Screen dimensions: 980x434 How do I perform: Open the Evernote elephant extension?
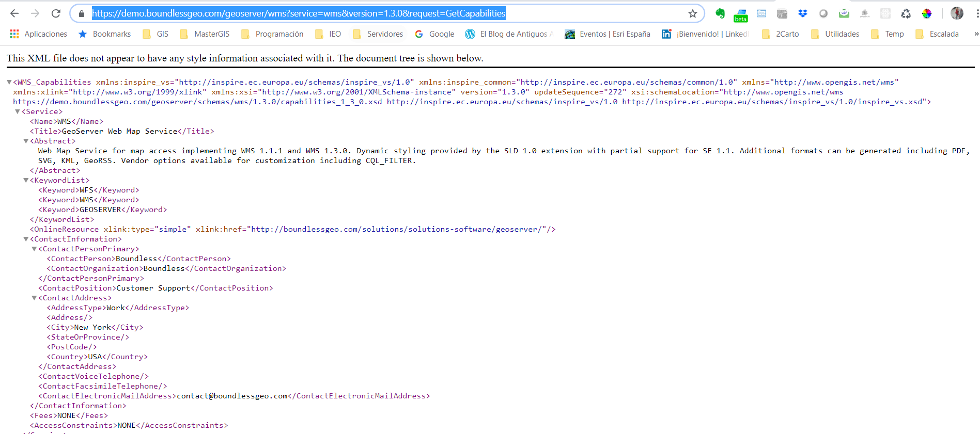click(x=720, y=13)
